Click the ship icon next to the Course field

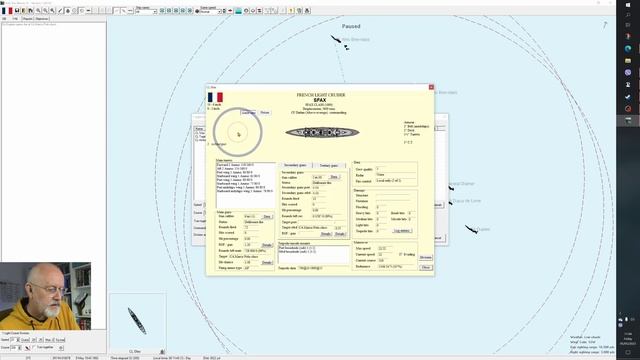[27, 348]
